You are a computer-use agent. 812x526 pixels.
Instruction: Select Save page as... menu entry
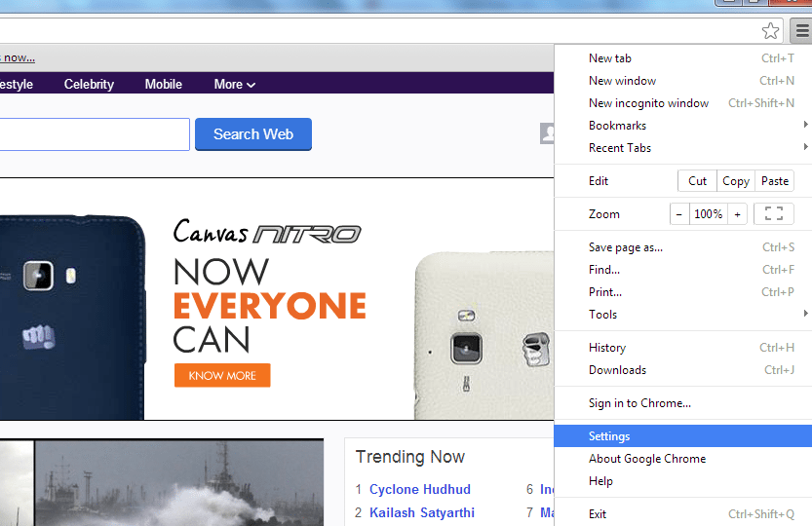tap(683, 247)
